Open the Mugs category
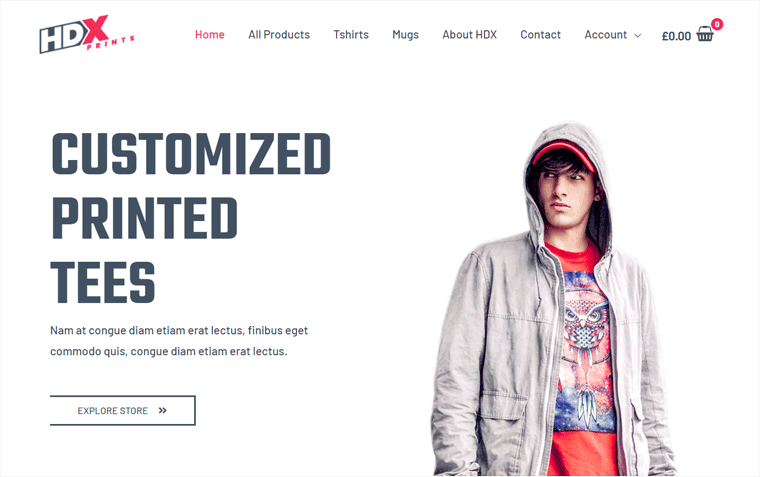Image resolution: width=760 pixels, height=477 pixels. click(x=405, y=35)
